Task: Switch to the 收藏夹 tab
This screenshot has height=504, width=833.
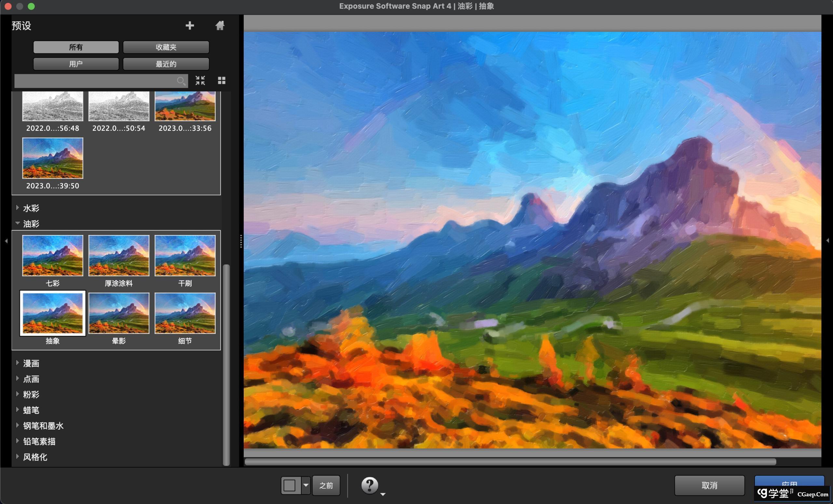Action: [x=166, y=47]
